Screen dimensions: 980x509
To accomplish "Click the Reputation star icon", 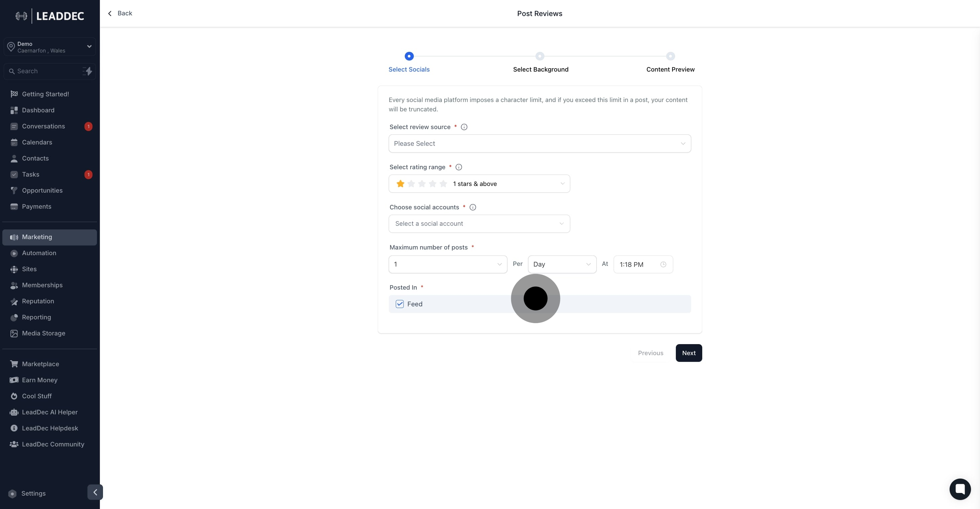I will point(14,302).
